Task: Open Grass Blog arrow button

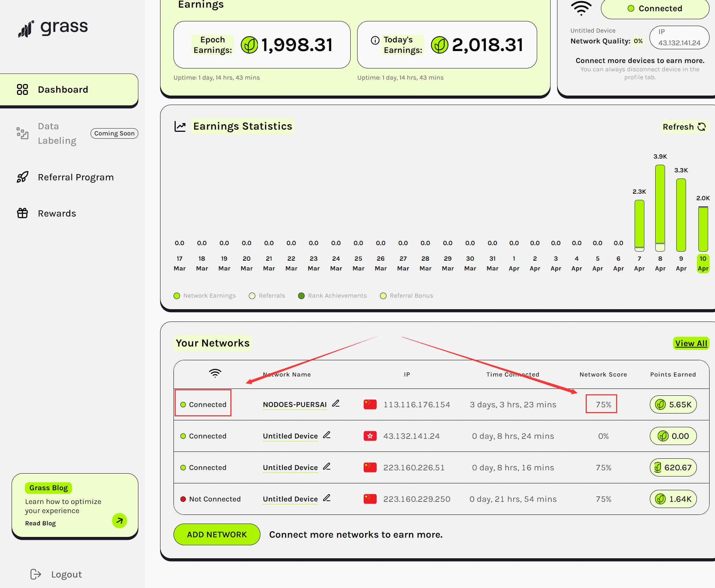Action: coord(120,521)
